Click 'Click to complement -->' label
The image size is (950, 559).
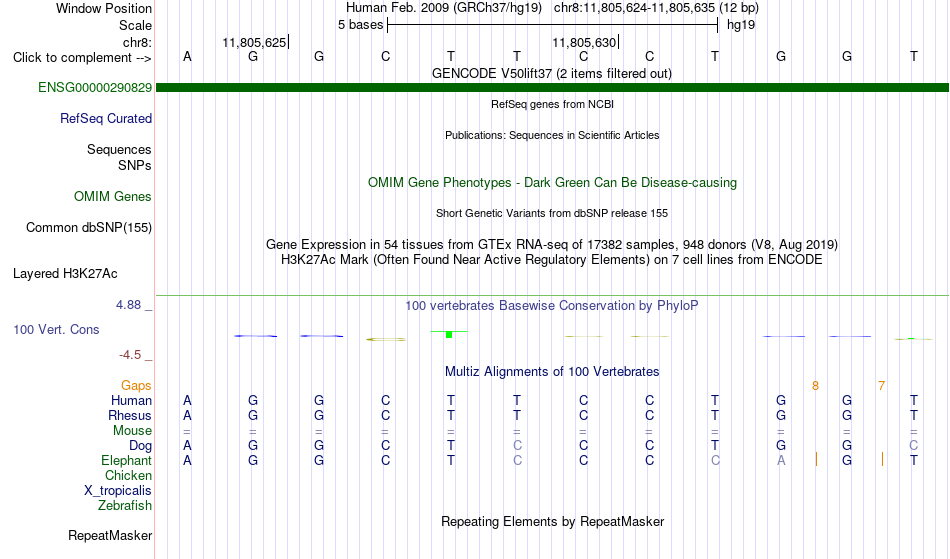pyautogui.click(x=82, y=58)
